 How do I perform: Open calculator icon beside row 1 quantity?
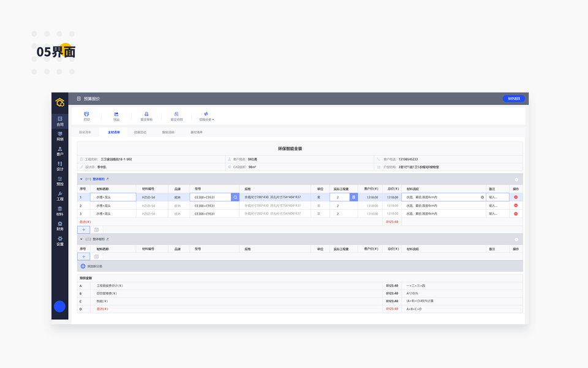tap(353, 197)
